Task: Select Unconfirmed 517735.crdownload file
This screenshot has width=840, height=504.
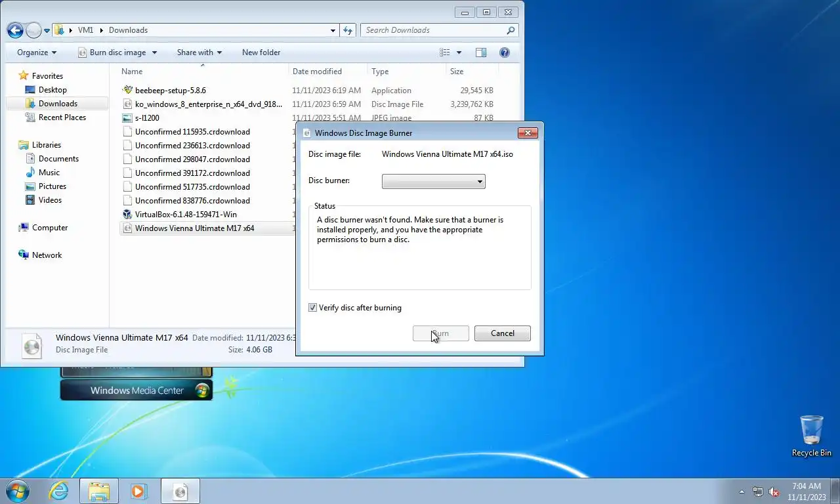Action: click(192, 187)
